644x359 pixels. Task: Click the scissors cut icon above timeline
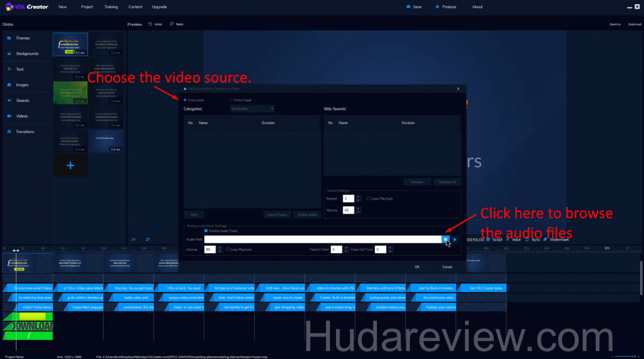click(x=134, y=239)
